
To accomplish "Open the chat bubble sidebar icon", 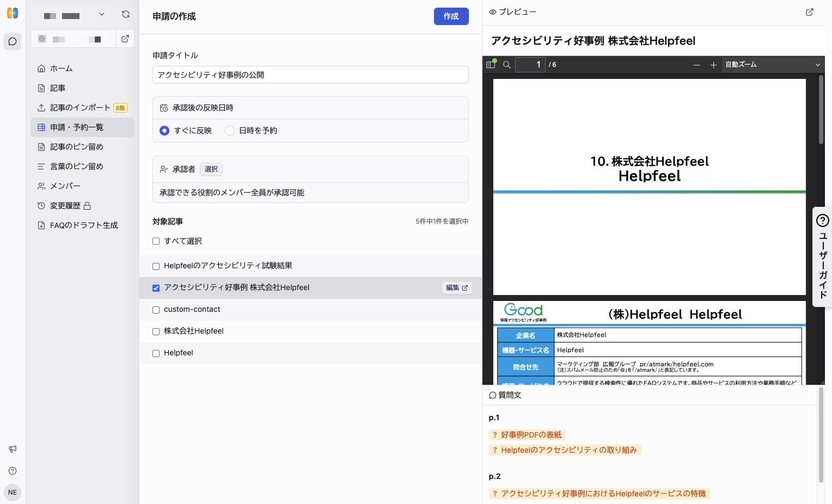I will click(x=13, y=41).
